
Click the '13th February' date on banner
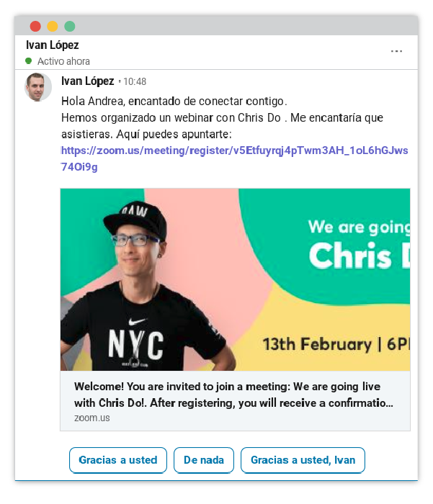coord(317,344)
